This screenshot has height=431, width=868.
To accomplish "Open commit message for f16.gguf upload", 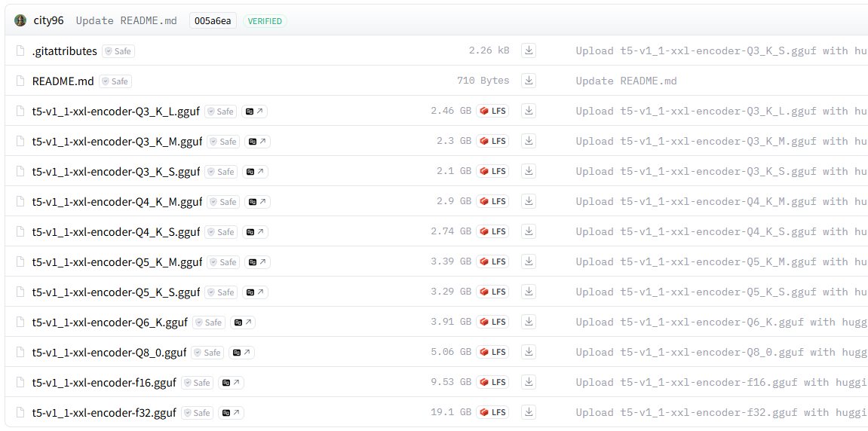I will click(721, 382).
